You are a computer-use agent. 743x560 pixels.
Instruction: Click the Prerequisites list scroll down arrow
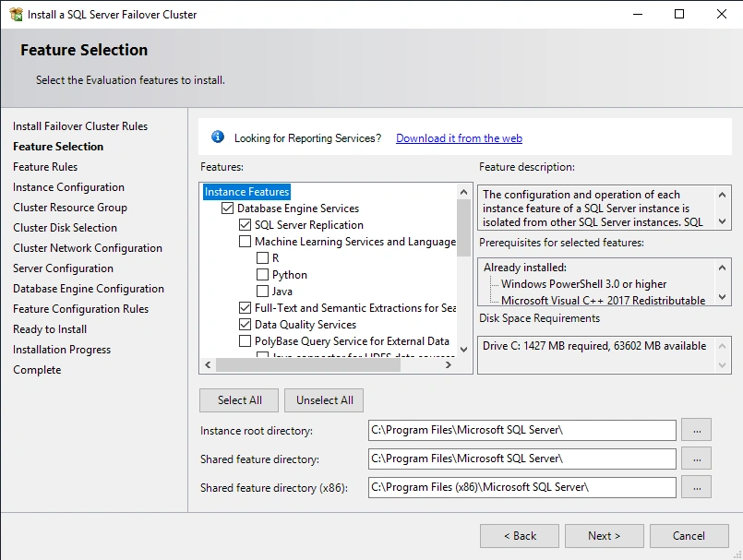[722, 297]
